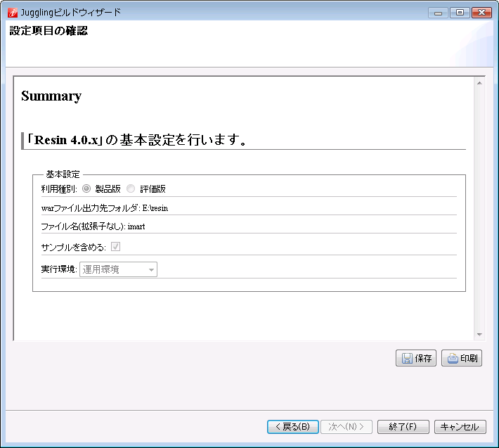Image resolution: width=499 pixels, height=448 pixels.
Task: Click the scrollbar up arrow in Summary
Action: (479, 83)
